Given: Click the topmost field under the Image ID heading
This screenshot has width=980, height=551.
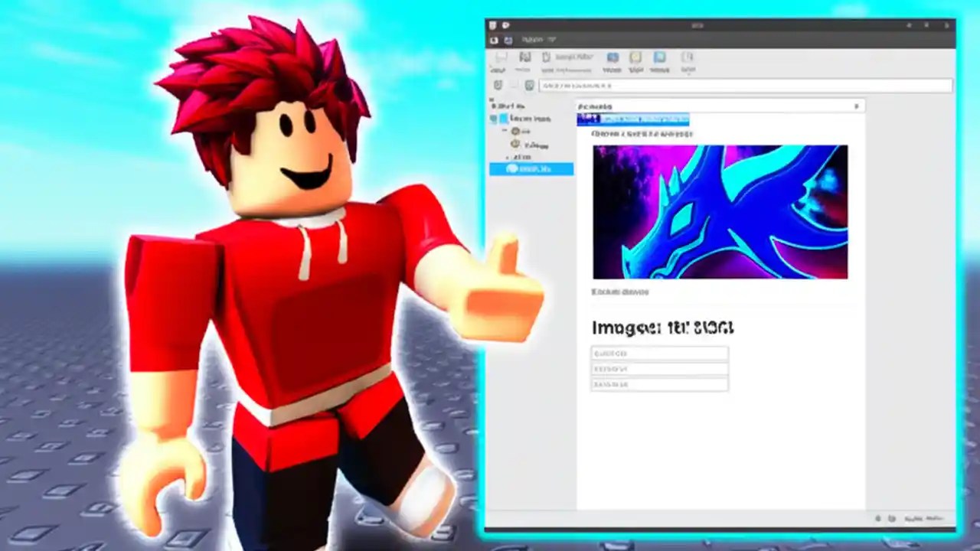Looking at the screenshot, I should (x=658, y=353).
